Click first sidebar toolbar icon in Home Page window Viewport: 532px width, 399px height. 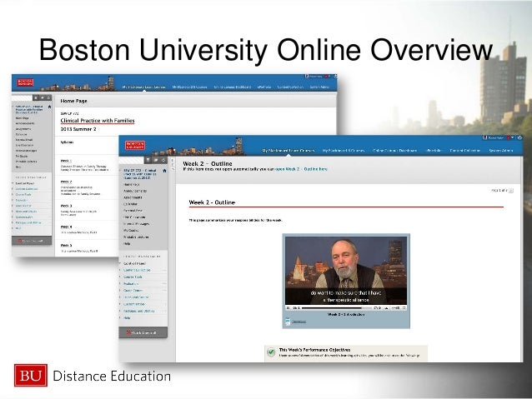[36, 98]
